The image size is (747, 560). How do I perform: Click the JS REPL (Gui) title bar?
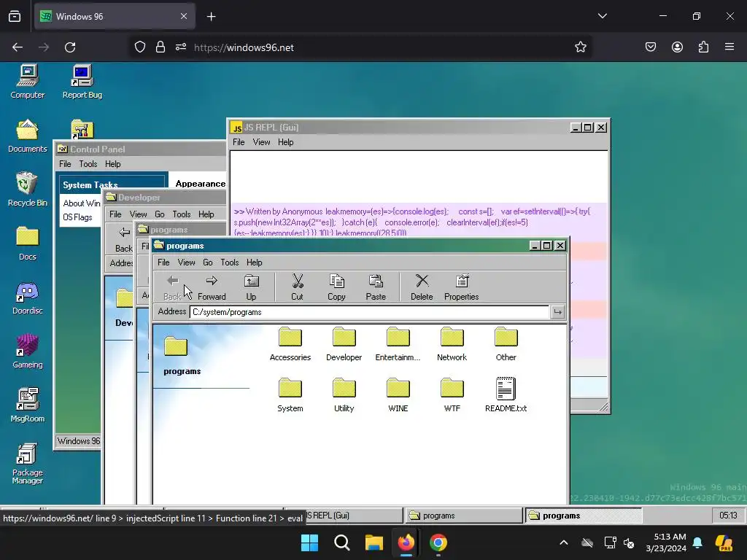tap(399, 127)
